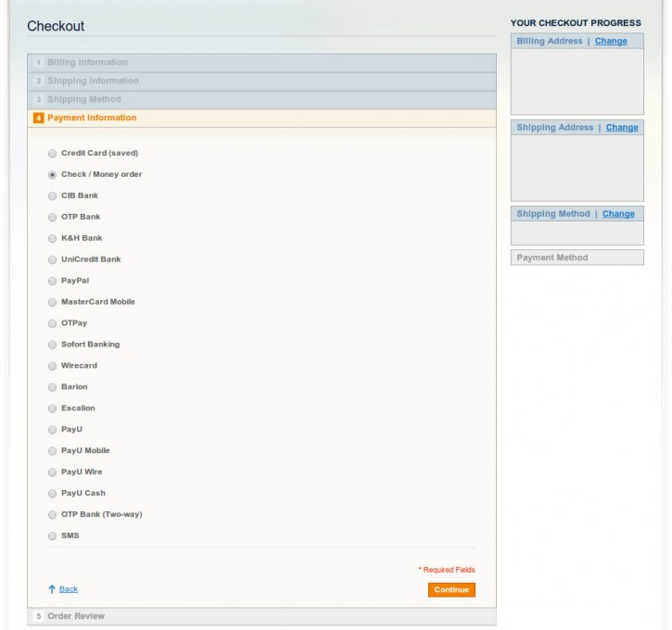Click the Checkout page title
The width and height of the screenshot is (672, 630).
coord(56,26)
